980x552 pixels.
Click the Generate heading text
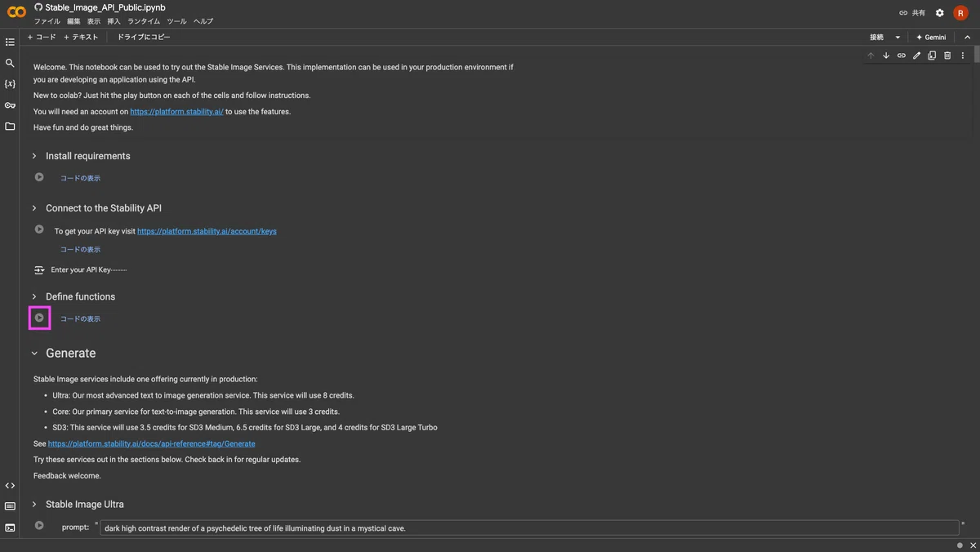pos(71,354)
